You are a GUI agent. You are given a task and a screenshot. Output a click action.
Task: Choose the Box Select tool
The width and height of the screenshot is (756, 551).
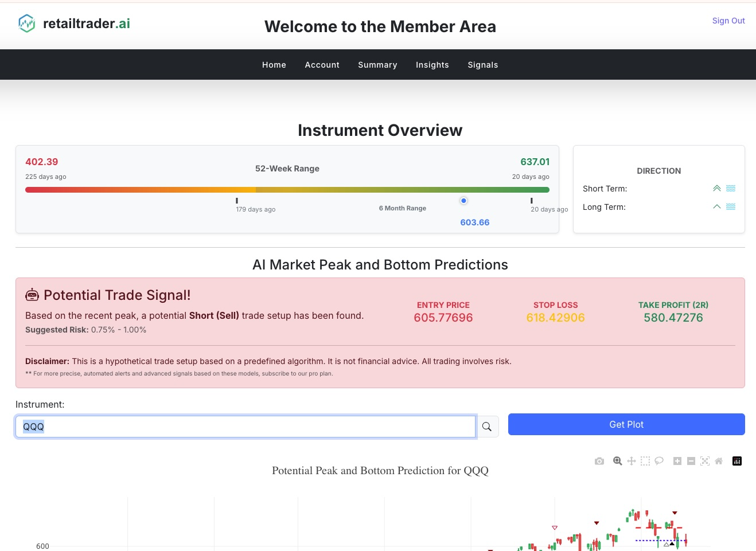coord(645,461)
